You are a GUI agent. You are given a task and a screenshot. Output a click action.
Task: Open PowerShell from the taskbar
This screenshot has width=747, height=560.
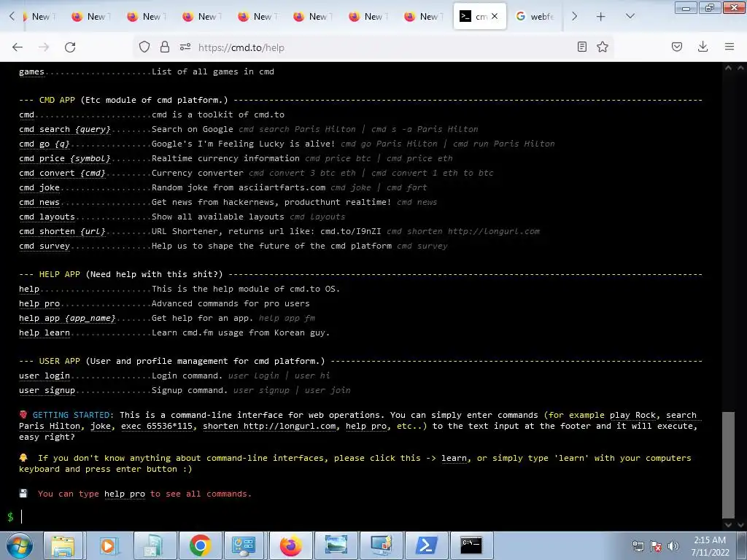click(x=426, y=545)
